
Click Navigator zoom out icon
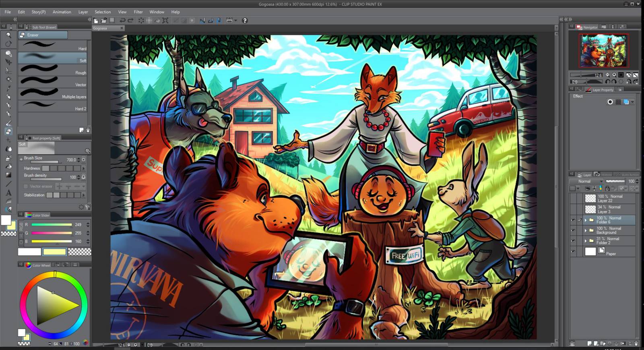(607, 75)
